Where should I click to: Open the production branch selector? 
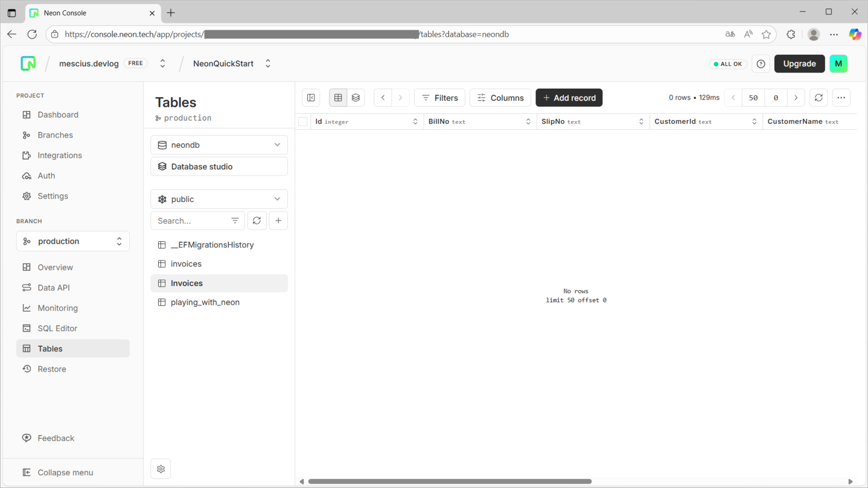[x=73, y=241]
